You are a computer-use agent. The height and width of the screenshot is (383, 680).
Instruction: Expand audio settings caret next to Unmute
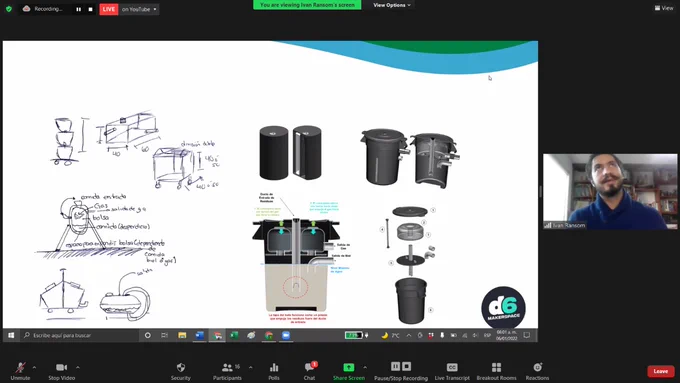coord(34,367)
